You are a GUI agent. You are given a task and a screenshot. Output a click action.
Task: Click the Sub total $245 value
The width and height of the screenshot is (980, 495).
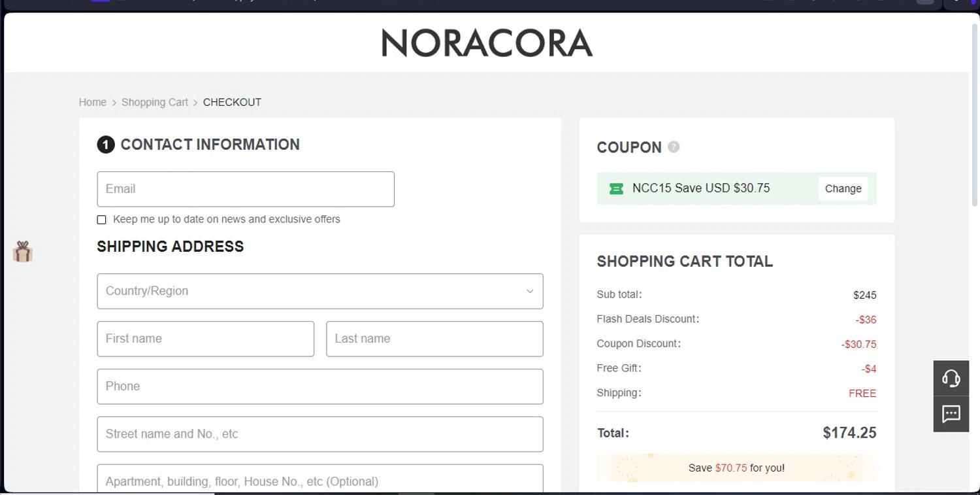pos(865,295)
